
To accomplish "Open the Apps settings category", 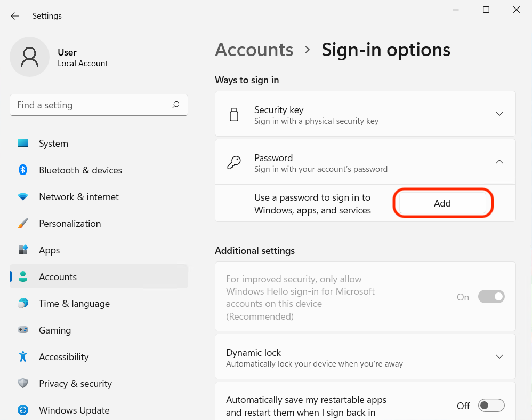I will (49, 250).
